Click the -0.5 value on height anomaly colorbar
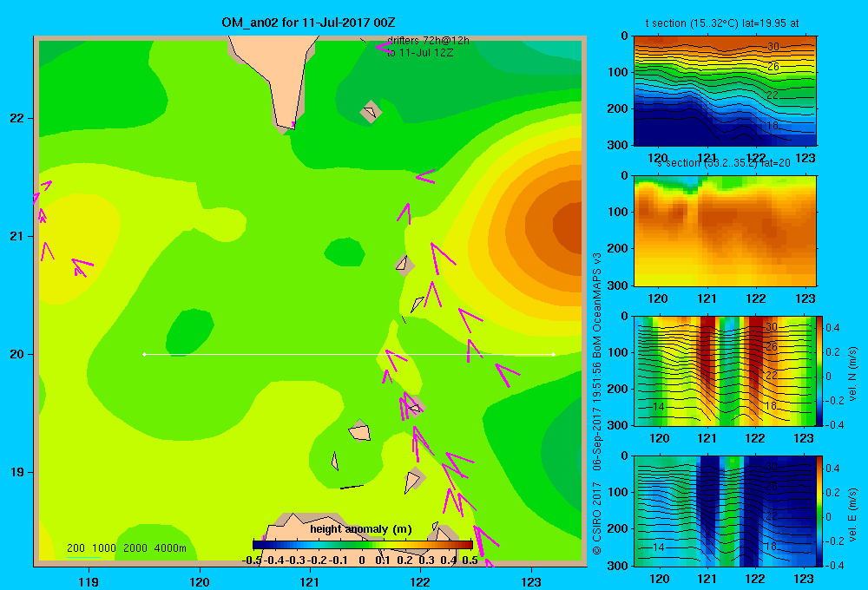This screenshot has width=868, height=590. pyautogui.click(x=252, y=560)
